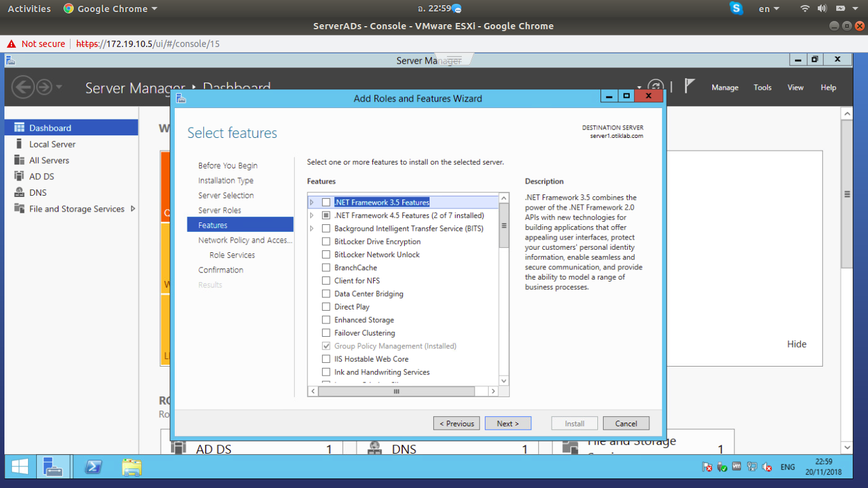Open Server Manager notifications flag

click(x=689, y=86)
